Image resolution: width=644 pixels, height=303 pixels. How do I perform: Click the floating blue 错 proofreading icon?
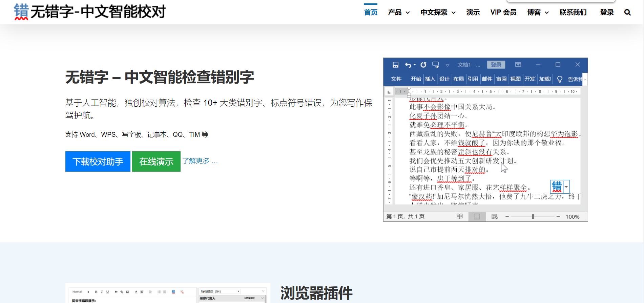point(557,187)
